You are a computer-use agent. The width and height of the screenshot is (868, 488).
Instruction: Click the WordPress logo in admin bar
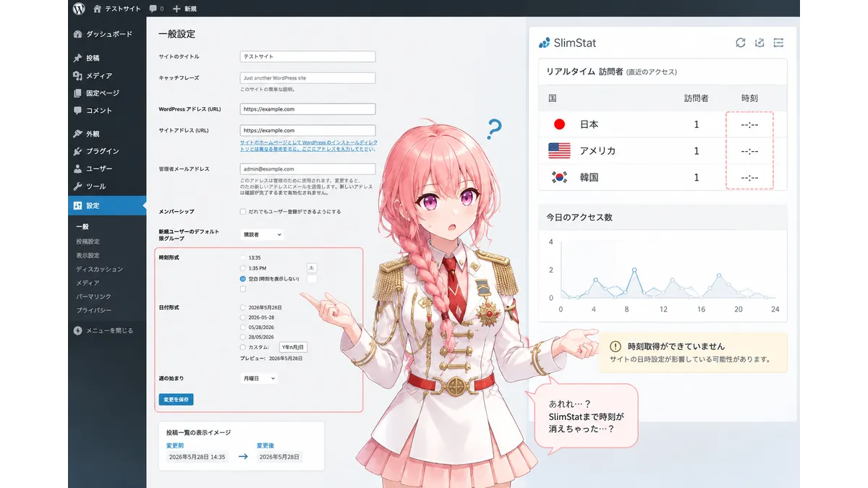[x=79, y=9]
